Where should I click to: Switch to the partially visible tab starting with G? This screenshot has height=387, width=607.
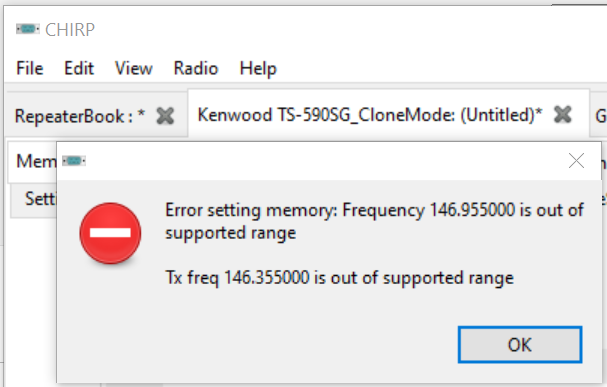(600, 115)
